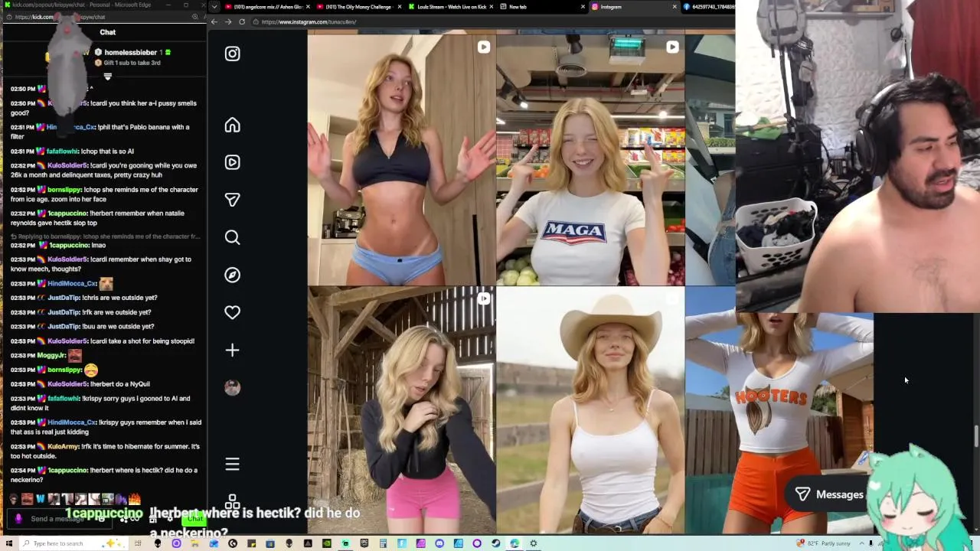Open cowboy hat post thumbnail
Viewport: 980px width, 551px height.
[x=590, y=410]
